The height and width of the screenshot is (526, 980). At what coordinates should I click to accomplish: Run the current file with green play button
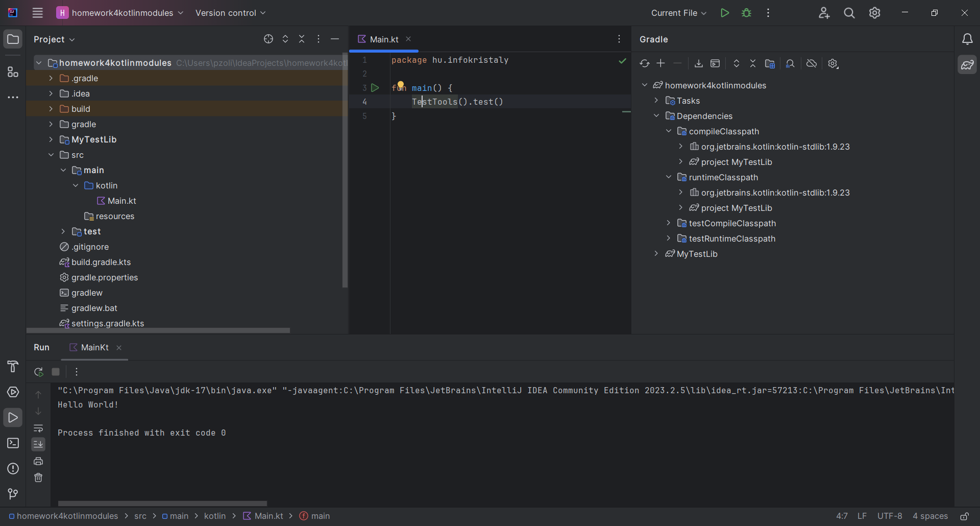tap(724, 13)
